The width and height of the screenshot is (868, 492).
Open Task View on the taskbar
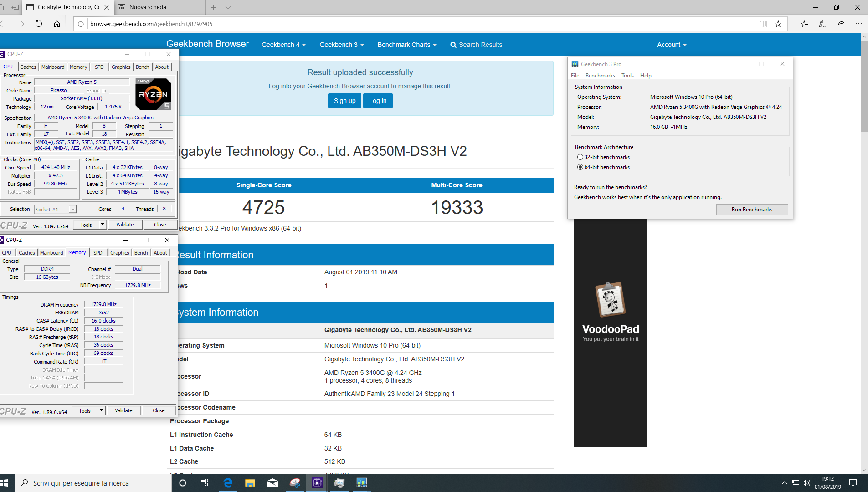tap(205, 483)
